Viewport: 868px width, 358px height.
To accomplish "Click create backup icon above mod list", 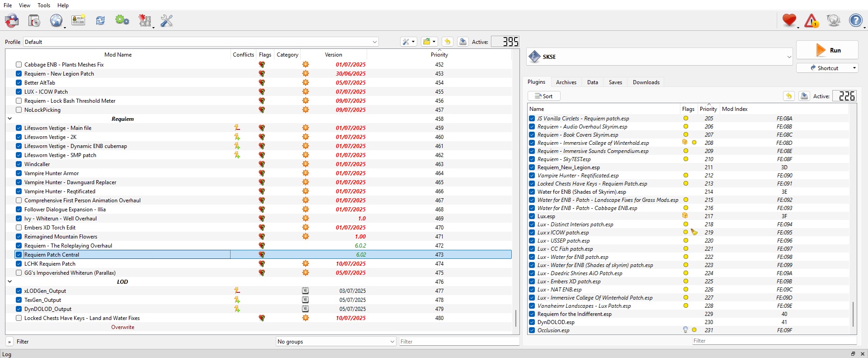I will tap(463, 42).
